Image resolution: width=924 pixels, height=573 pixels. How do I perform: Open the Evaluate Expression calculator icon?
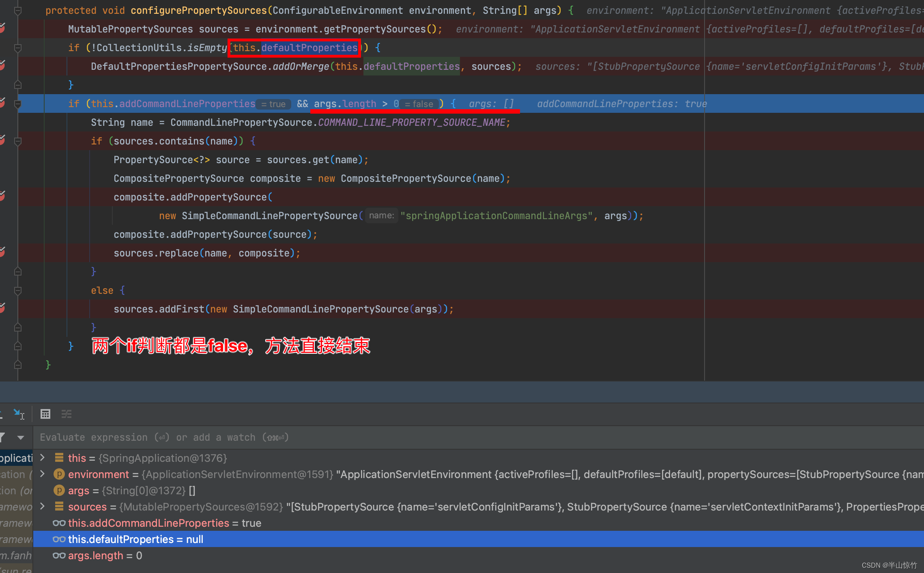pos(45,414)
